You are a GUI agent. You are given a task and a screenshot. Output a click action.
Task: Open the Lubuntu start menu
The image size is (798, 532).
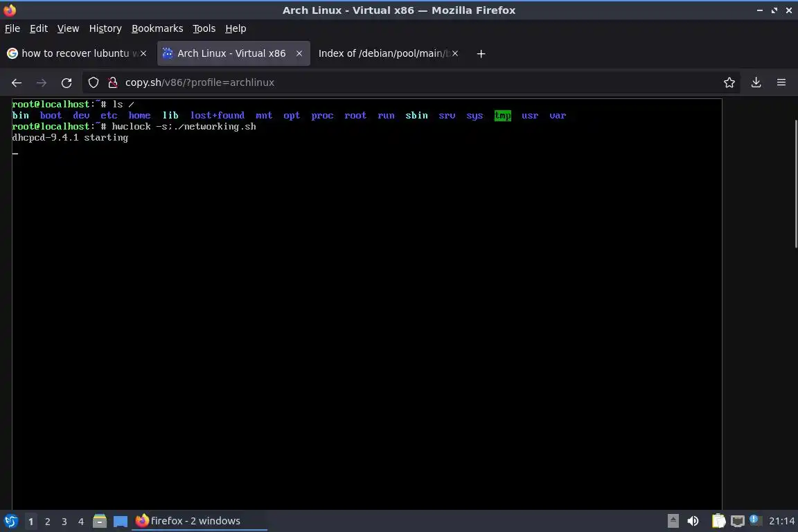pyautogui.click(x=10, y=521)
